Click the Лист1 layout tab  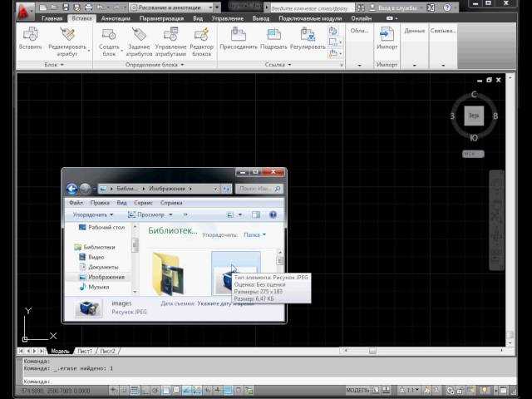tap(86, 352)
